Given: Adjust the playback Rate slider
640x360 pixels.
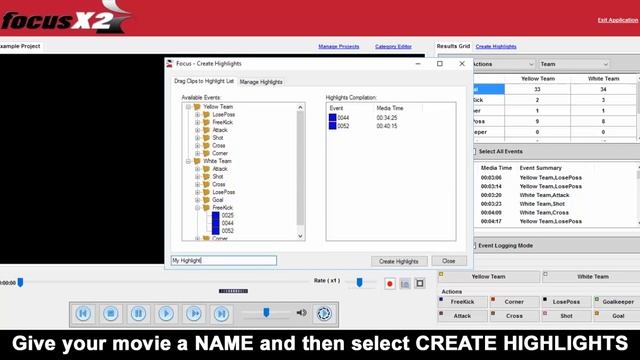Looking at the screenshot, I should click(360, 282).
